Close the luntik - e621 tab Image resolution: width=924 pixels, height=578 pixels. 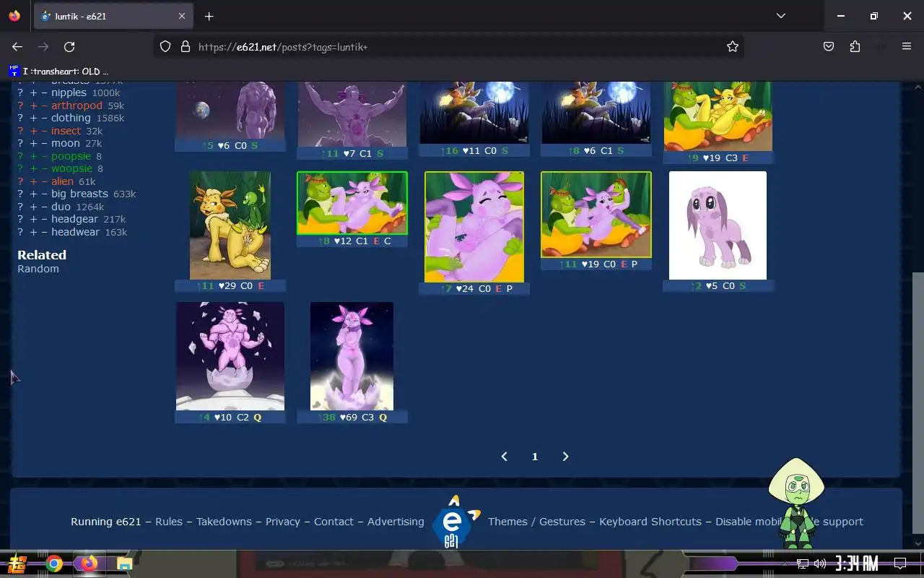coord(182,16)
